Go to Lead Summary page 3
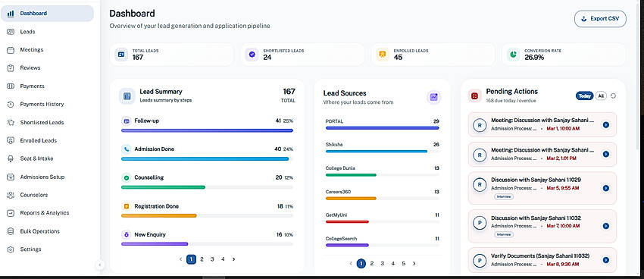644x279 pixels. (212, 259)
